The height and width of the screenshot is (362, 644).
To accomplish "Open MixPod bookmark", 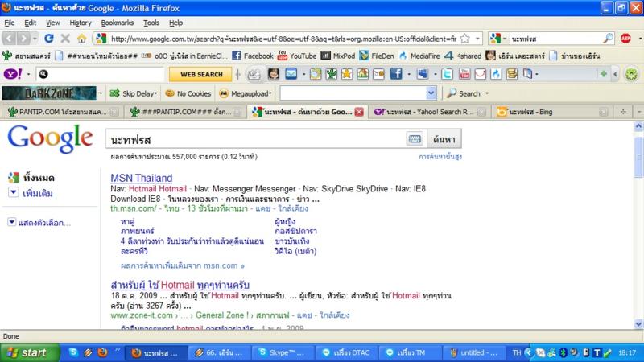I will [337, 56].
